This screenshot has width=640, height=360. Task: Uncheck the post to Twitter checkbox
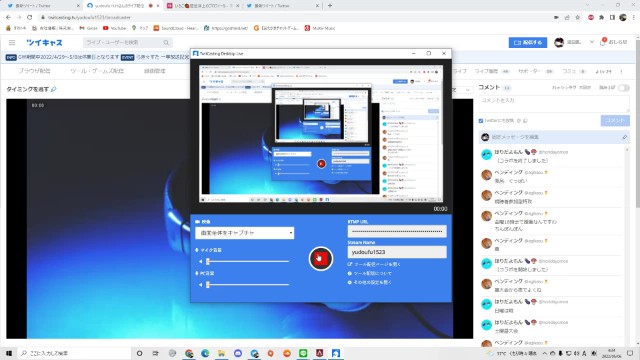[481, 121]
